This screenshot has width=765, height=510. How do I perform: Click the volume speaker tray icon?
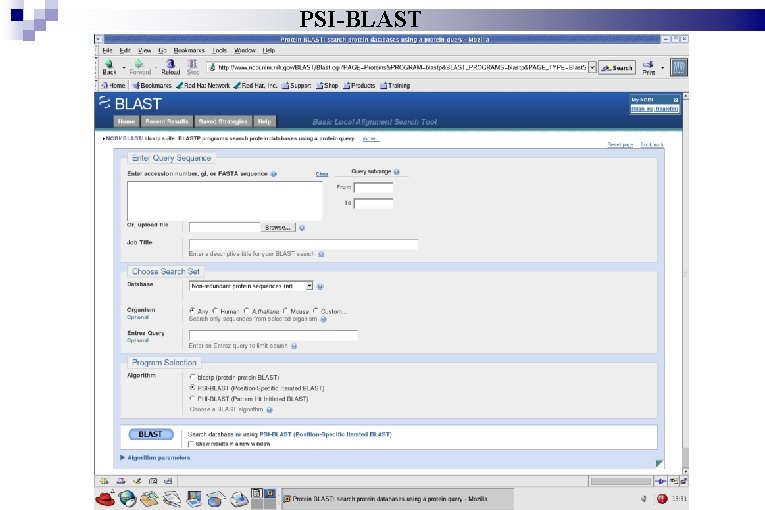point(644,498)
